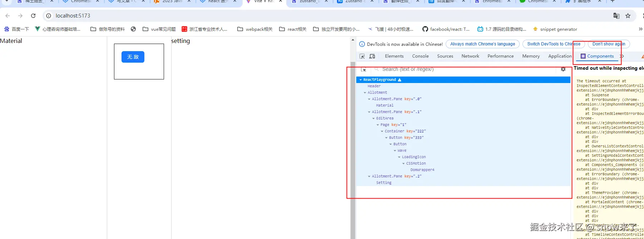Toggle the device toolbar icon
644x239 pixels.
(x=372, y=56)
